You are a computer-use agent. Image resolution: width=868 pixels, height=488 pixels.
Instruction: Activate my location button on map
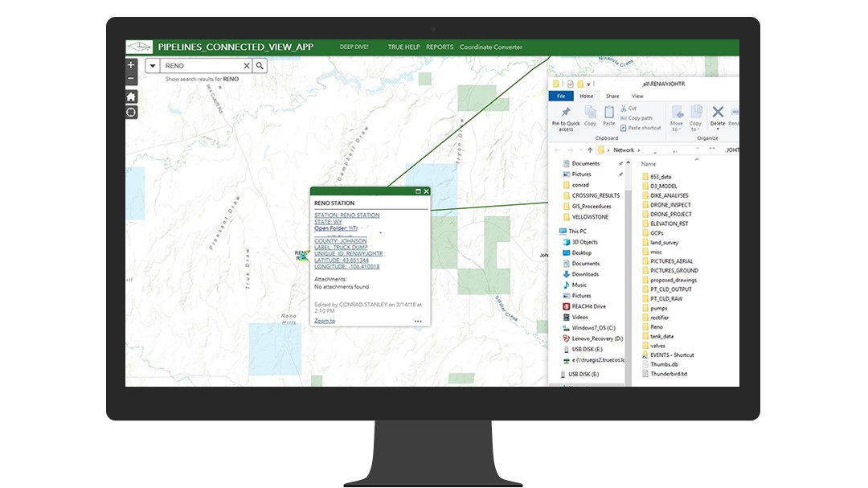(x=131, y=113)
